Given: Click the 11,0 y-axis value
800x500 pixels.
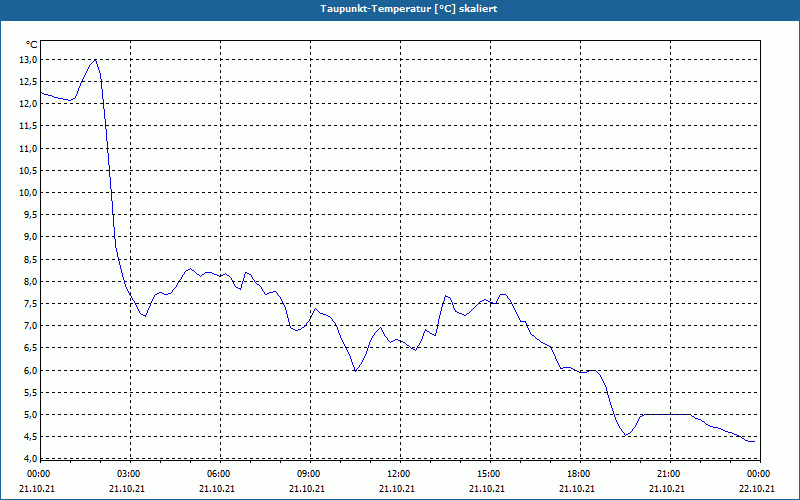Looking at the screenshot, I should (x=29, y=148).
